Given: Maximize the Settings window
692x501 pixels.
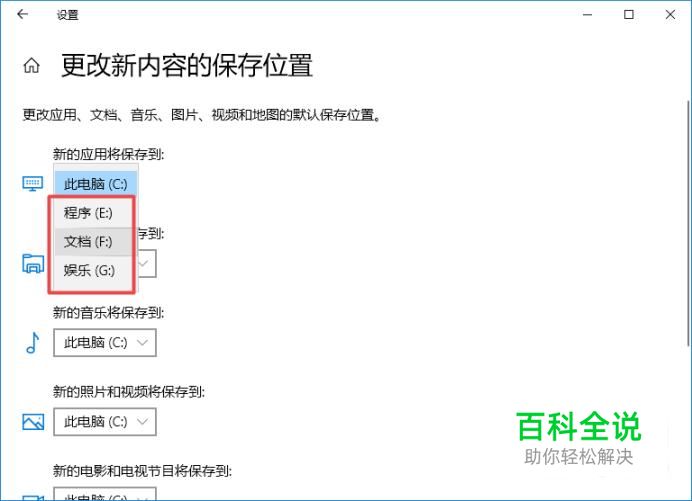Looking at the screenshot, I should (x=629, y=15).
